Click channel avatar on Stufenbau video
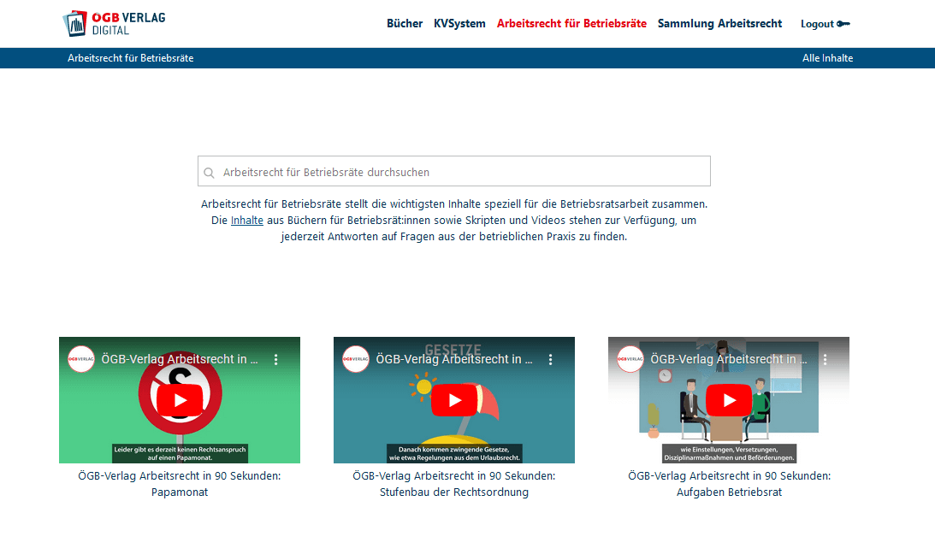The width and height of the screenshot is (935, 560). (x=355, y=359)
